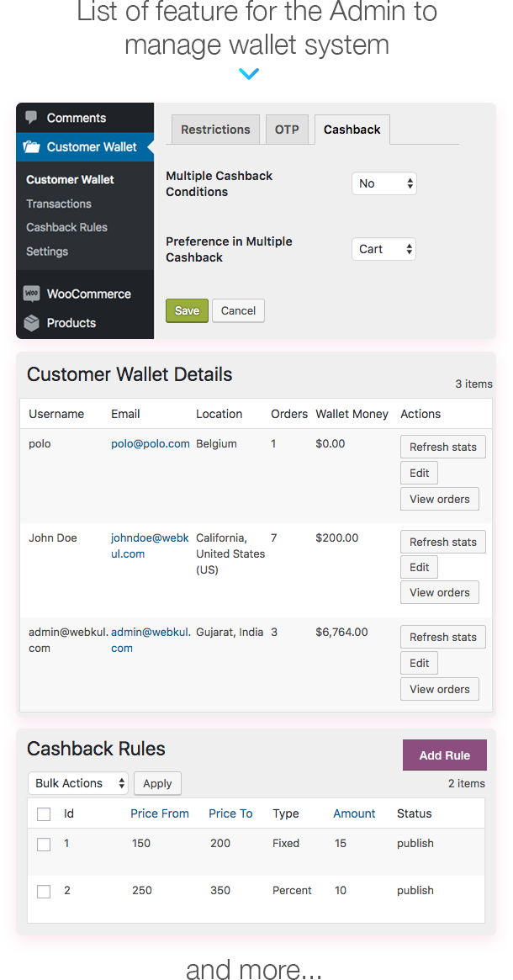Open Transactions submenu entry
This screenshot has height=980, width=513.
click(59, 204)
